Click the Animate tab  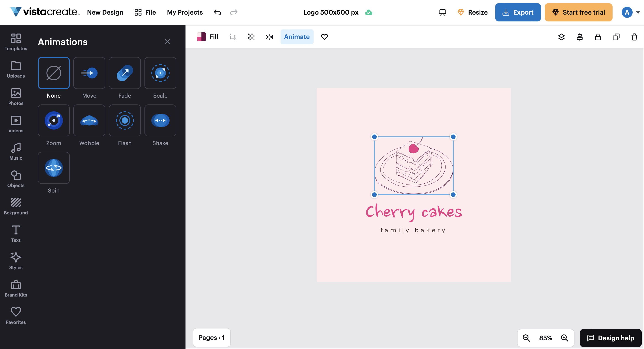[297, 36]
